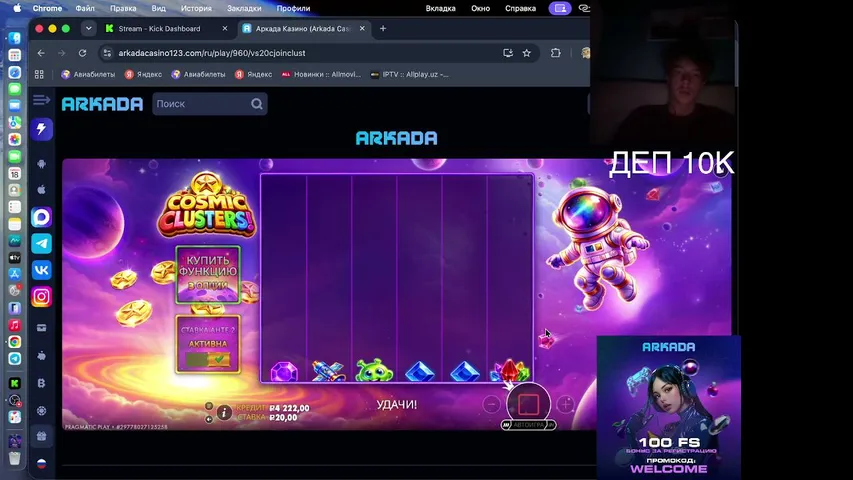853x480 pixels.
Task: Open the Arkada sidebar hamburger menu
Action: [41, 100]
